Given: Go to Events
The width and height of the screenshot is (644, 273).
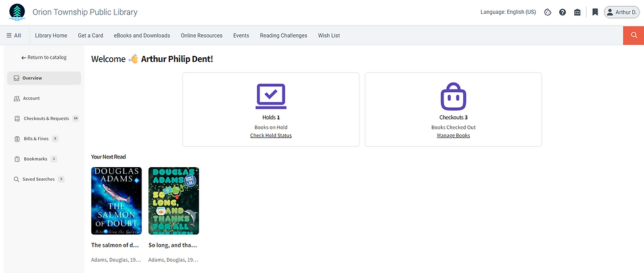Looking at the screenshot, I should pos(241,36).
